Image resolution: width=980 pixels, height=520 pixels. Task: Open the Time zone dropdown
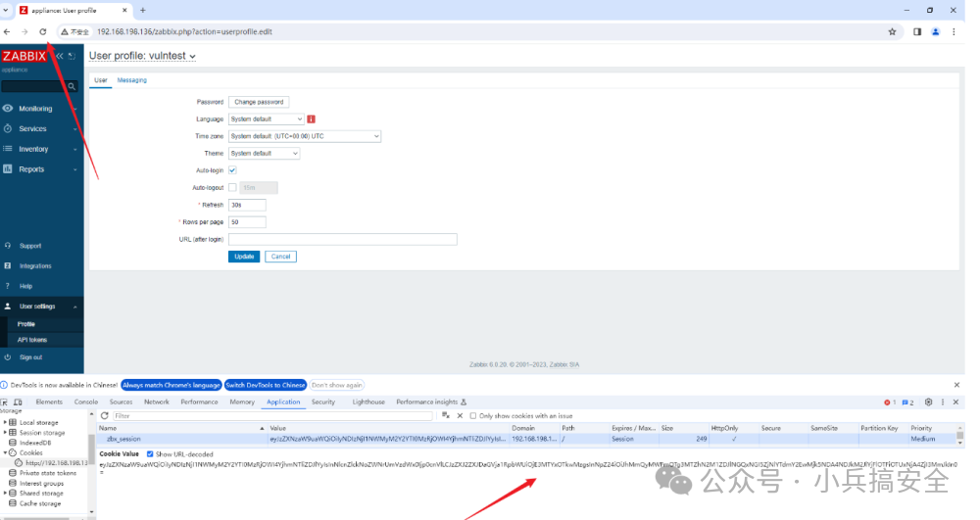click(x=305, y=136)
